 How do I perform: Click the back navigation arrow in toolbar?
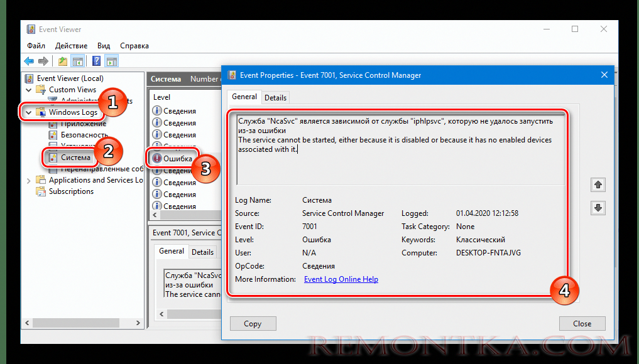(29, 60)
